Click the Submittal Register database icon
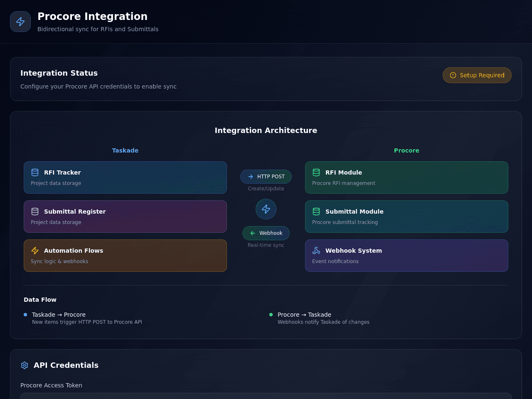This screenshot has height=399, width=532. click(x=35, y=212)
